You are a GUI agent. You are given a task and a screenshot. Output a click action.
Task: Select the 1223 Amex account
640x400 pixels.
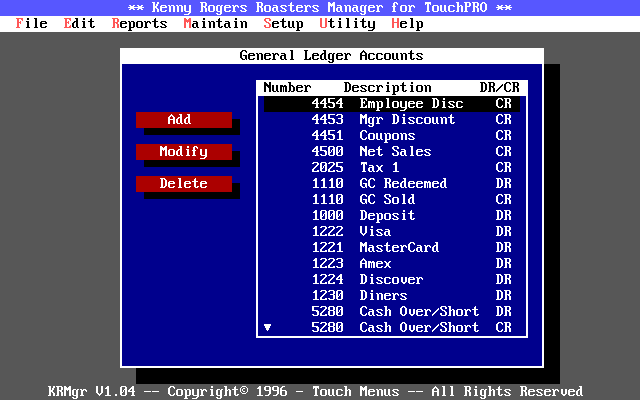click(392, 264)
